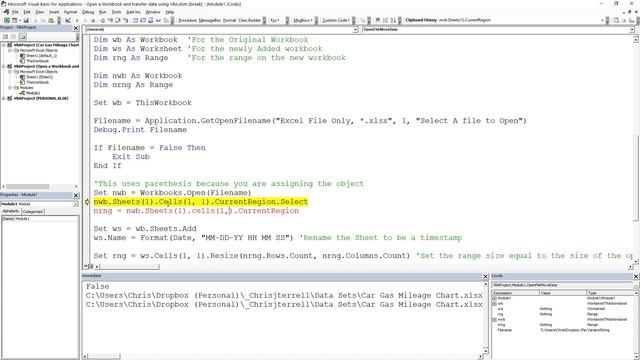The image size is (640, 360).
Task: Click the Class Builder toolbar button
Action: [249, 20]
